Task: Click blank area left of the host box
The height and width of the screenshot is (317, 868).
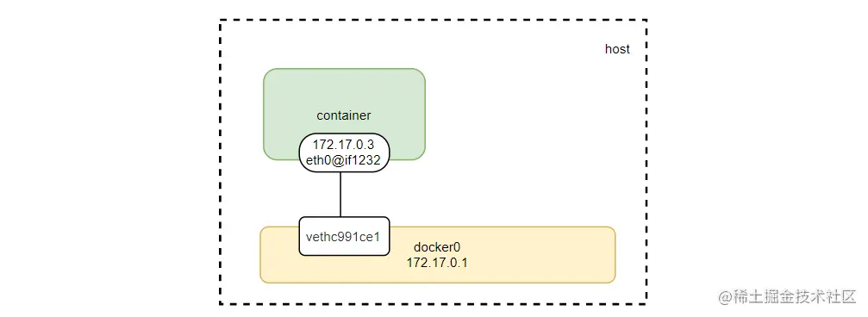Action: (x=110, y=160)
